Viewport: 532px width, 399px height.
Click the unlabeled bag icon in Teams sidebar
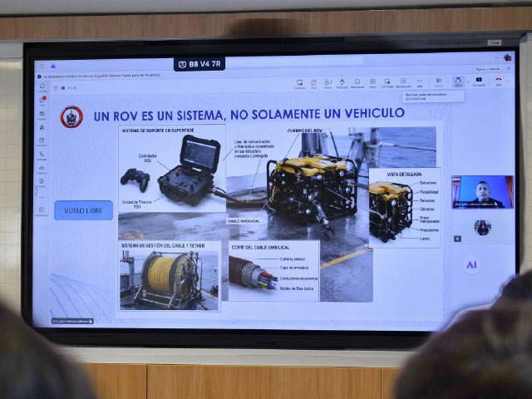point(42,128)
